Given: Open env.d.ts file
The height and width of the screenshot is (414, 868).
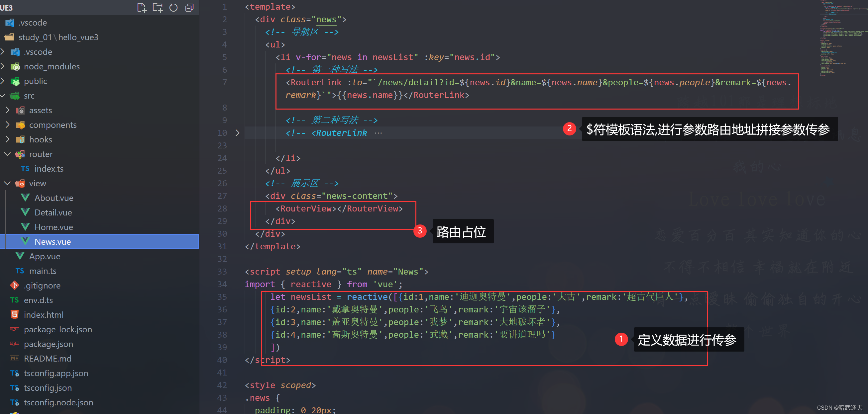Looking at the screenshot, I should tap(39, 300).
